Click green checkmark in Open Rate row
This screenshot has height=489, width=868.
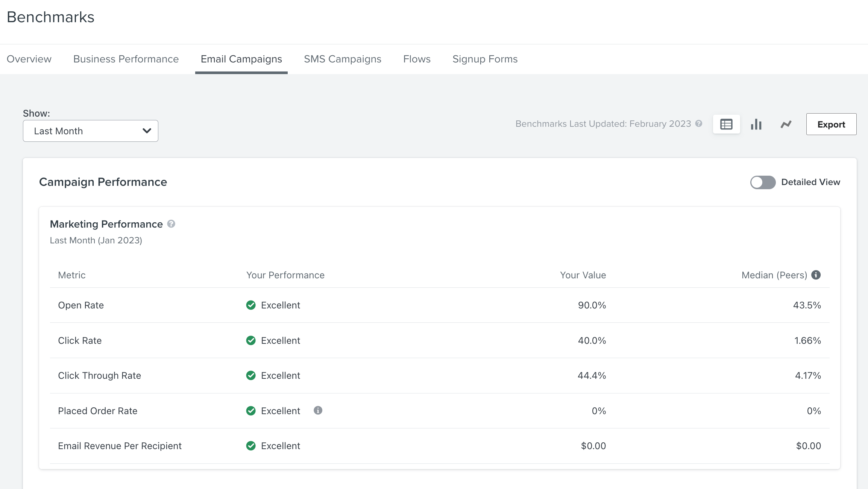tap(251, 305)
